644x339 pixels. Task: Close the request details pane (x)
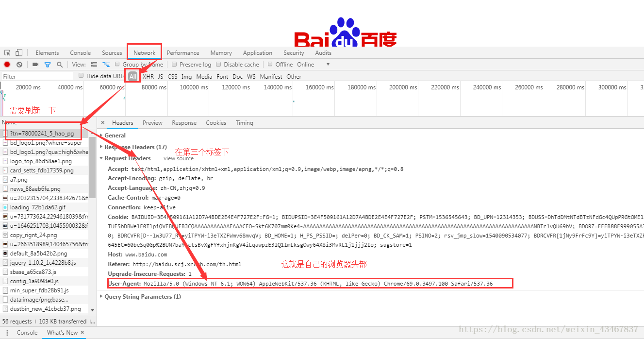coord(102,123)
